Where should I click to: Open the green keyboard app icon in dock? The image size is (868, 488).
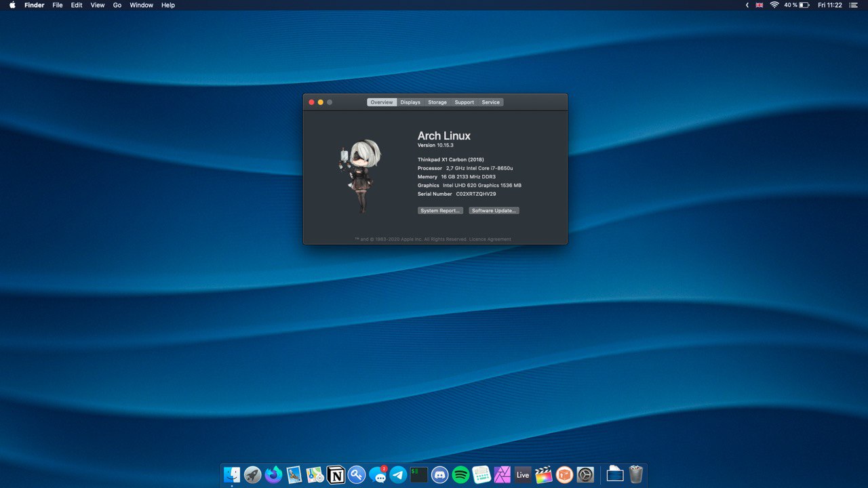(x=481, y=475)
